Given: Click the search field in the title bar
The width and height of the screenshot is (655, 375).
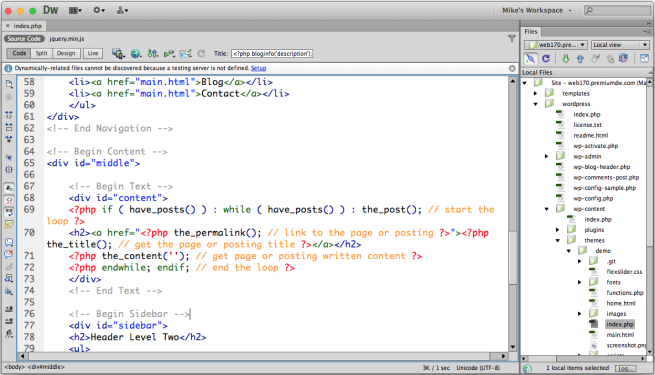Looking at the screenshot, I should 617,10.
